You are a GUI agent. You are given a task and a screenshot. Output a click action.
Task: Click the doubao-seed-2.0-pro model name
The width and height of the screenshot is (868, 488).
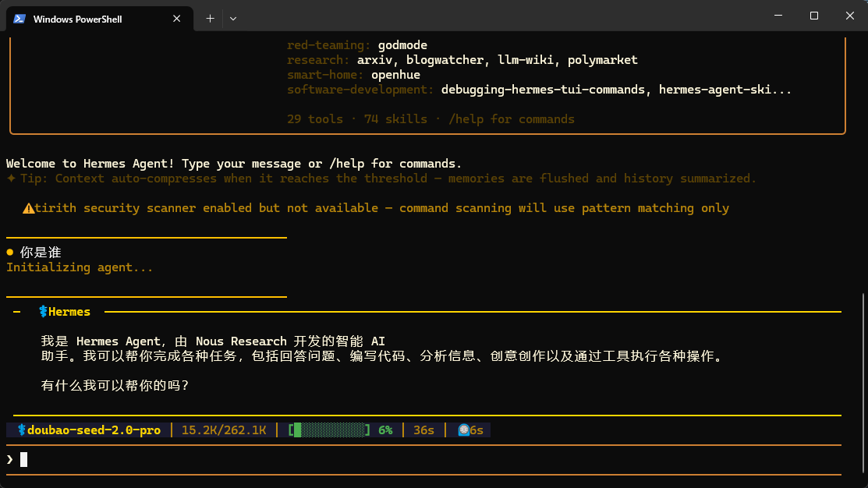tap(94, 430)
